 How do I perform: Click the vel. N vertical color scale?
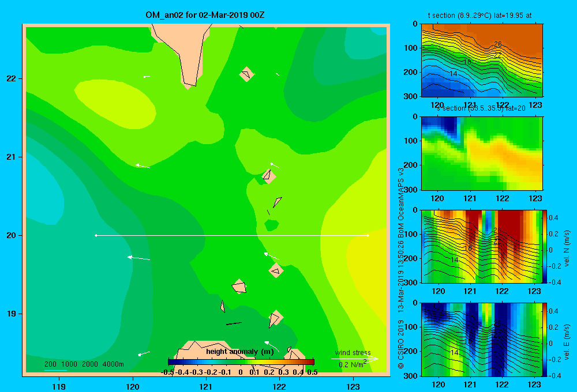pyautogui.click(x=545, y=246)
